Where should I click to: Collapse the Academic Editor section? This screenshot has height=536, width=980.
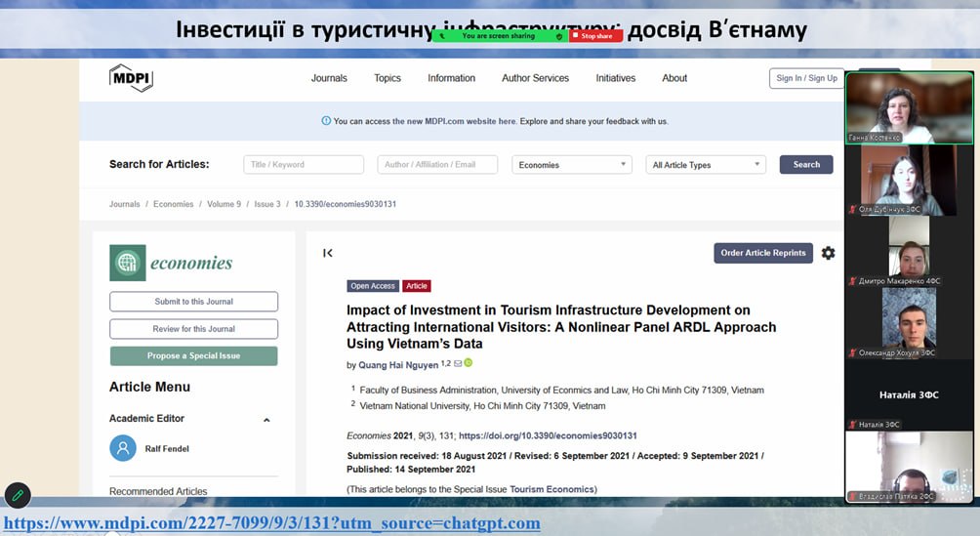(266, 420)
